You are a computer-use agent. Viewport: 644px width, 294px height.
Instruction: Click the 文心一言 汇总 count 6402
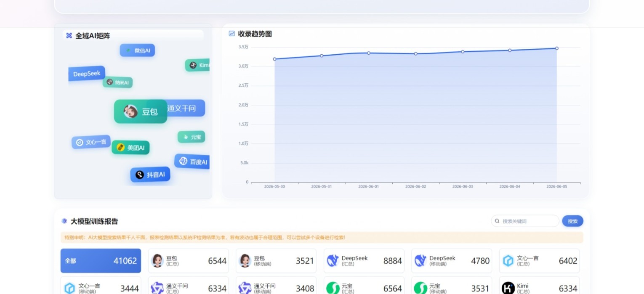[568, 261]
